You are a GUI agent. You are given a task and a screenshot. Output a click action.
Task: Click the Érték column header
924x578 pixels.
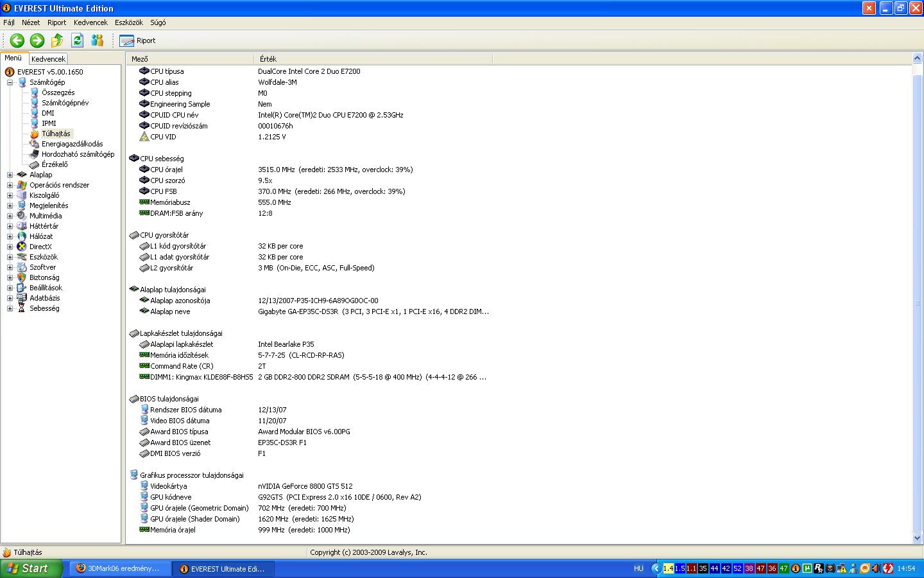tap(373, 58)
